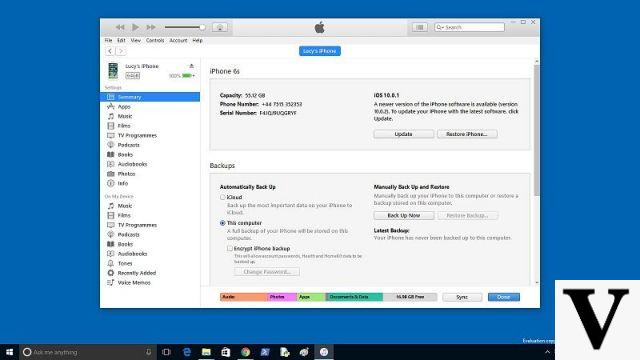Click the iPhone device thumbnail
The image size is (640, 360).
click(x=113, y=71)
